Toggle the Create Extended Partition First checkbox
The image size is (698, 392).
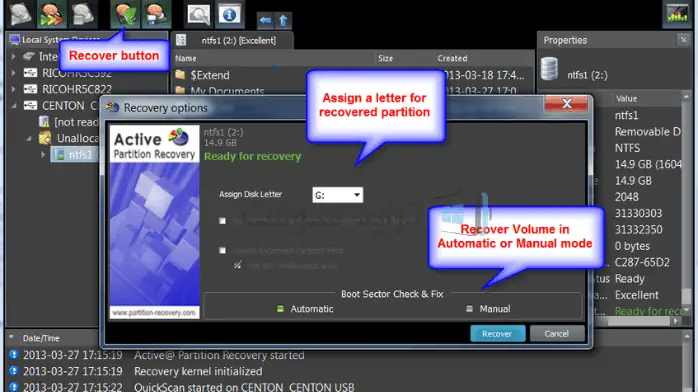tap(222, 251)
